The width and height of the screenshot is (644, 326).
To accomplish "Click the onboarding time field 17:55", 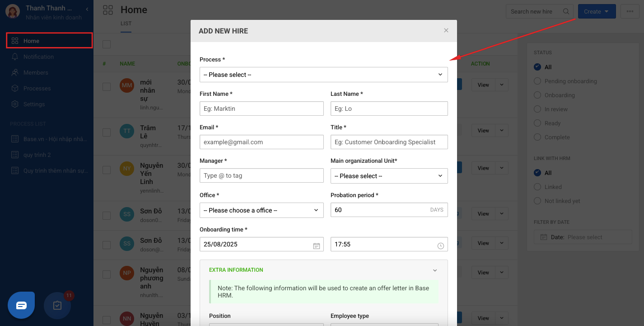I will tap(389, 244).
